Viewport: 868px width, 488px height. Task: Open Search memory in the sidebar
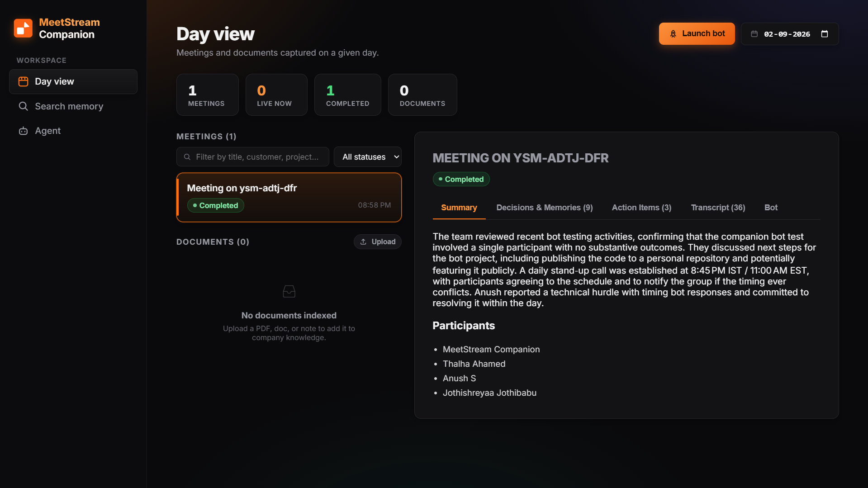click(73, 106)
